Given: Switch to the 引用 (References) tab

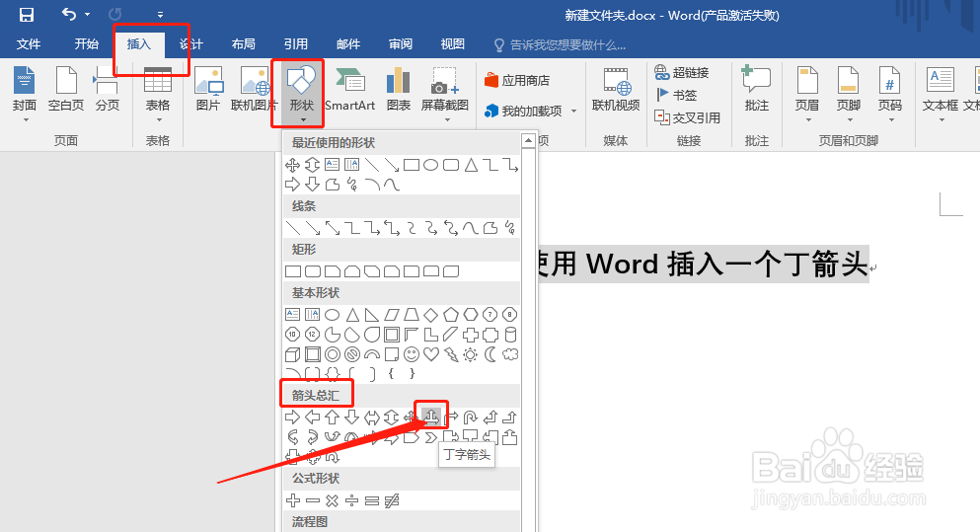Looking at the screenshot, I should point(296,44).
